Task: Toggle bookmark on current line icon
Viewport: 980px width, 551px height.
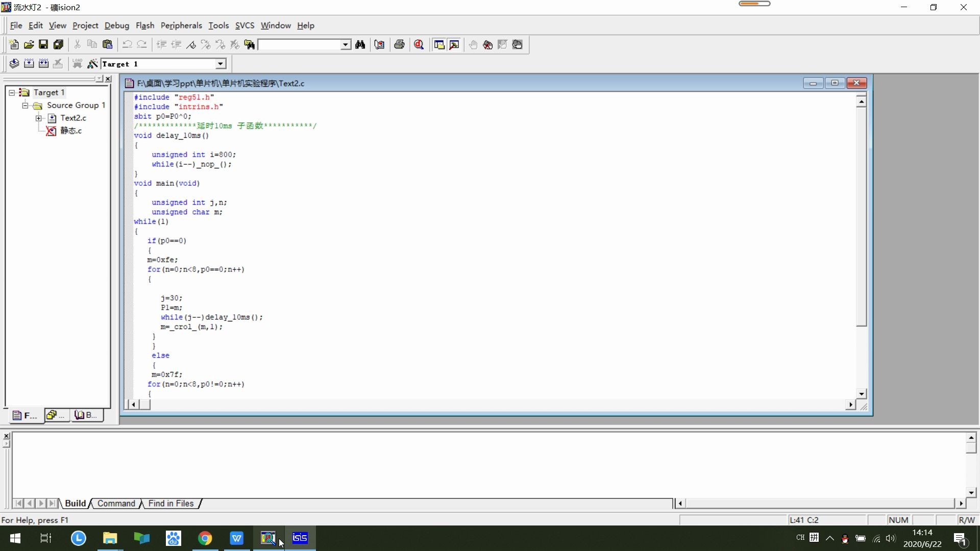Action: point(190,45)
